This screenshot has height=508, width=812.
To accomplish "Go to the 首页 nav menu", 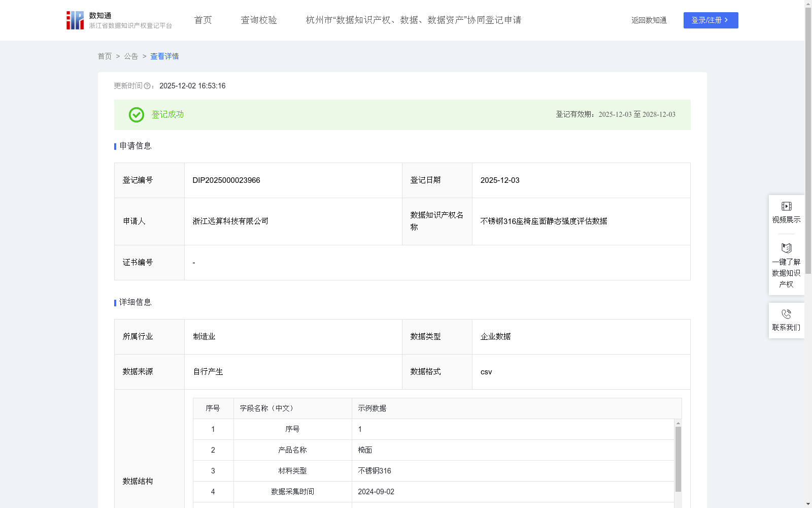I will [x=203, y=20].
